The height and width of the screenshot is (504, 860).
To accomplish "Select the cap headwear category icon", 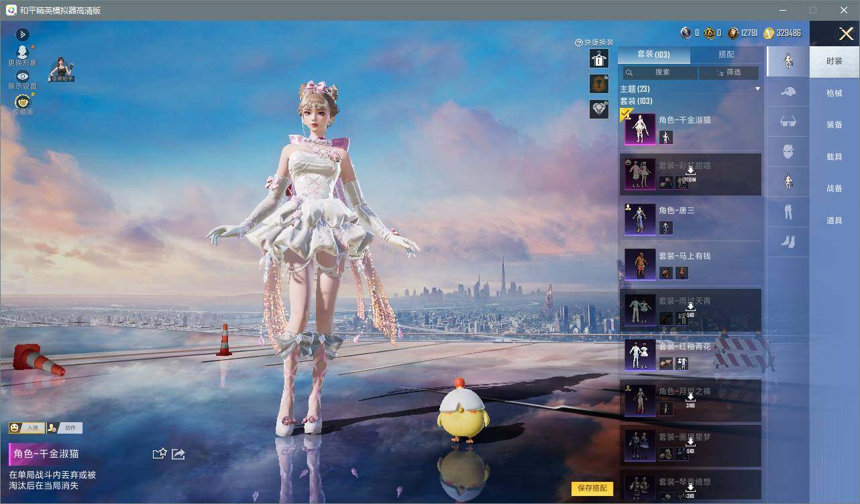I will click(788, 92).
